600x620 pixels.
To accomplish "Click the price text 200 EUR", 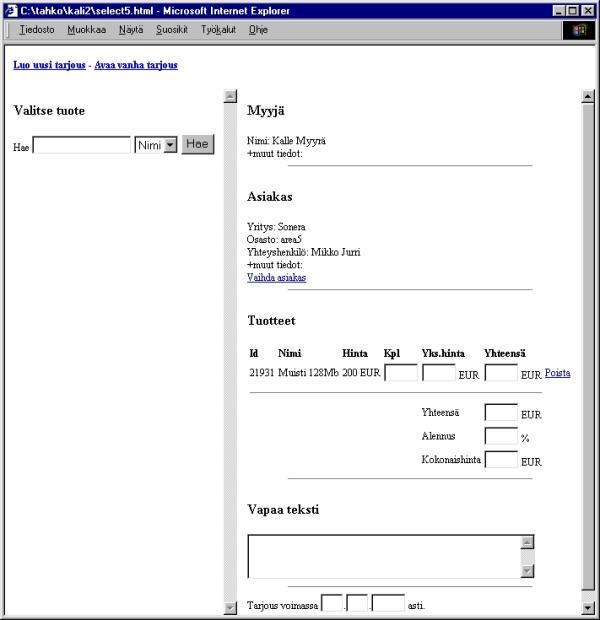I will (x=361, y=372).
